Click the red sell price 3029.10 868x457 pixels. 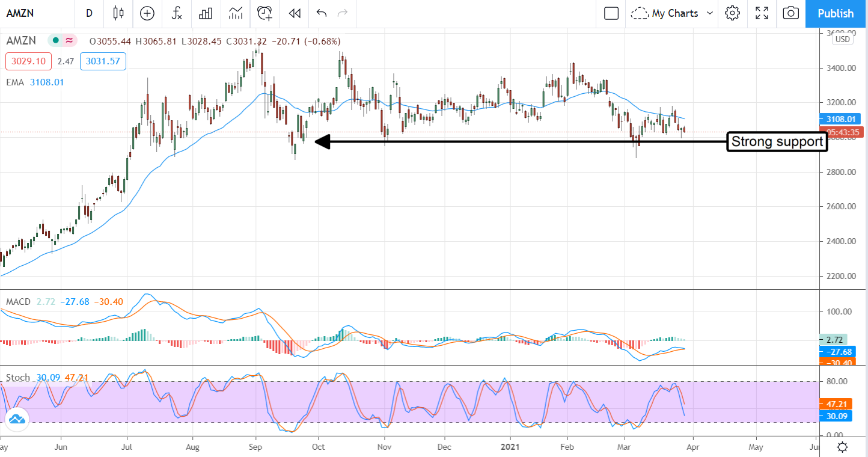[x=28, y=61]
